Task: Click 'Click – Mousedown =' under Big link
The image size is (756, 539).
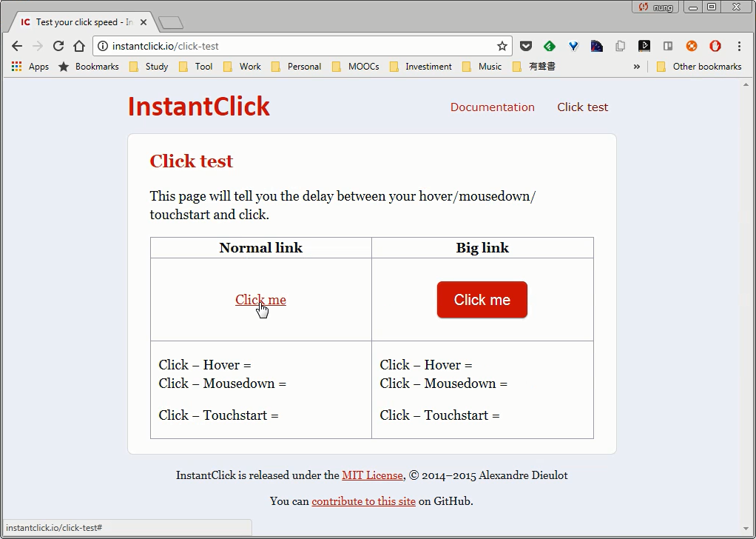Action: click(x=444, y=384)
